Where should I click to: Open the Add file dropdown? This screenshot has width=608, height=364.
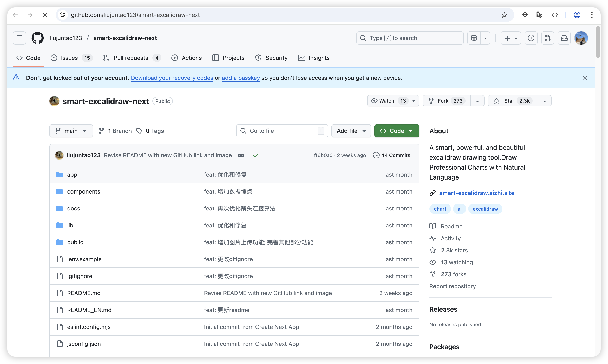(351, 131)
